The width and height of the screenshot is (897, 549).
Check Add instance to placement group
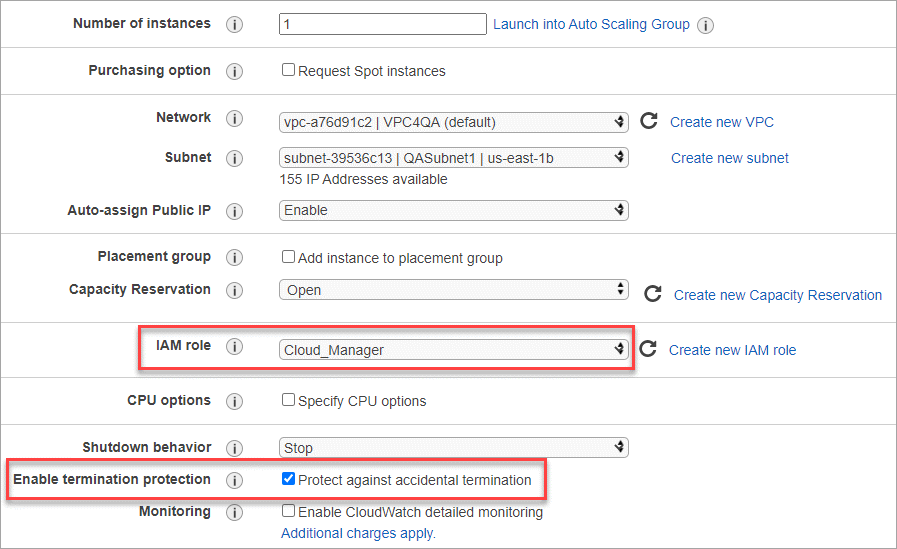coord(289,257)
